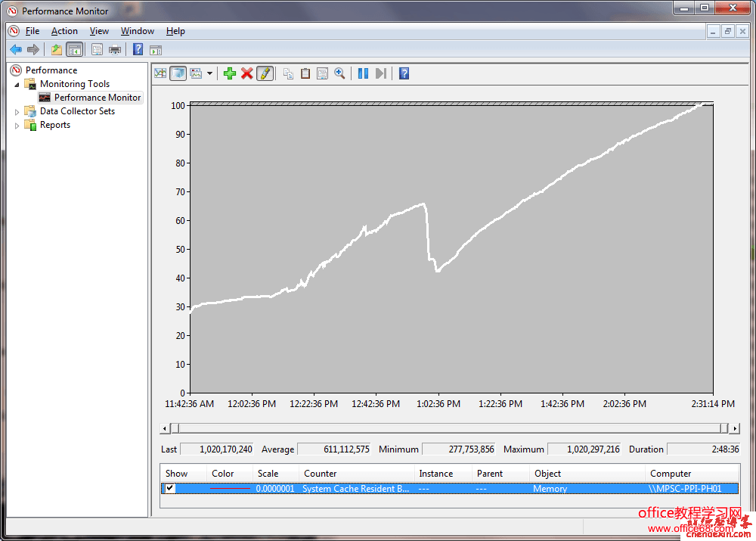This screenshot has width=756, height=541.
Task: Click the green Add counter plus icon
Action: [230, 73]
